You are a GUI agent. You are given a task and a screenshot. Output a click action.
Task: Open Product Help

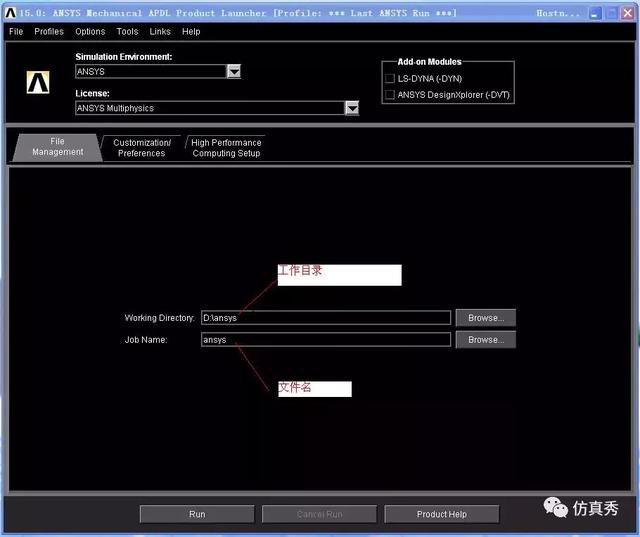coord(442,514)
